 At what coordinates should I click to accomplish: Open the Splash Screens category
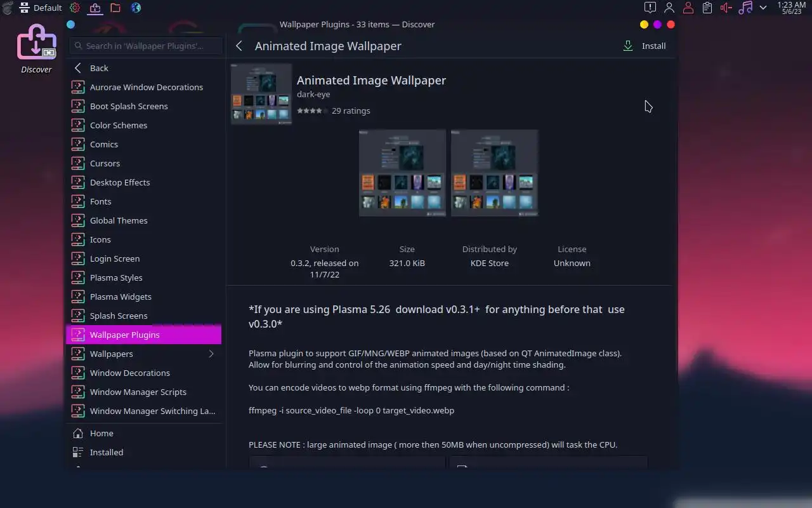(x=143, y=316)
